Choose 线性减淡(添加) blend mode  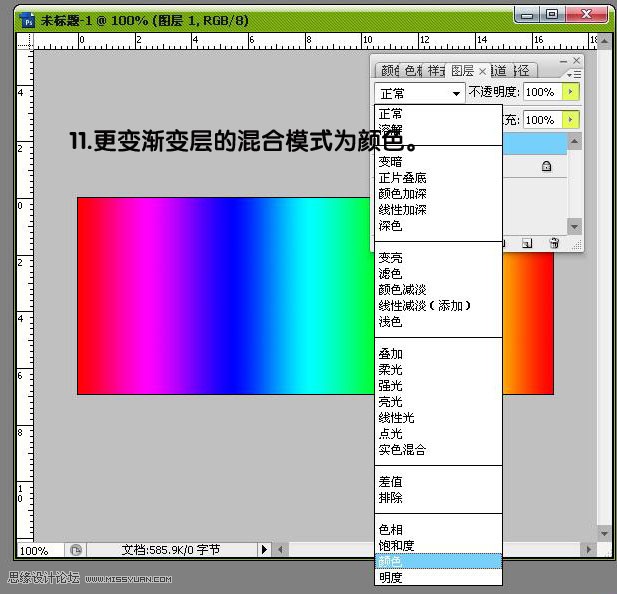tap(438, 306)
